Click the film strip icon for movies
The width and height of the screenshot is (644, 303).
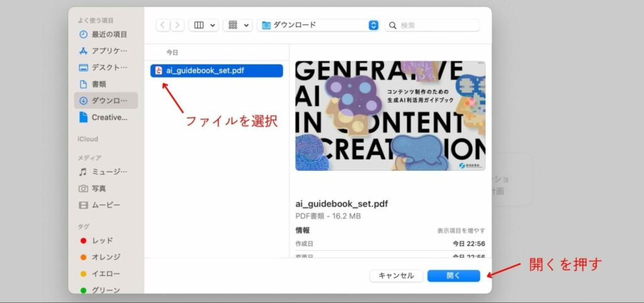[x=84, y=205]
